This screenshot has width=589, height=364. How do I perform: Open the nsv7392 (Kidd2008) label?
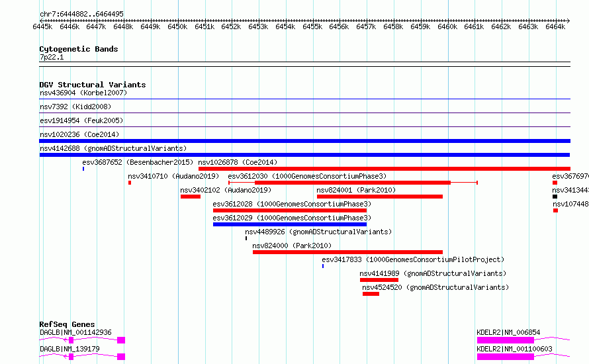pos(75,107)
